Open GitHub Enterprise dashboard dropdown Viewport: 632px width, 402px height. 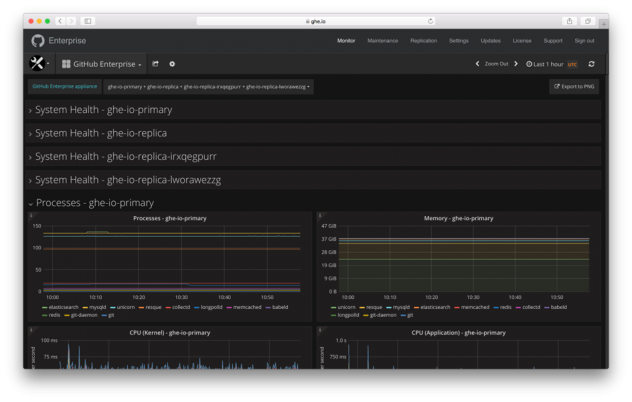[101, 64]
